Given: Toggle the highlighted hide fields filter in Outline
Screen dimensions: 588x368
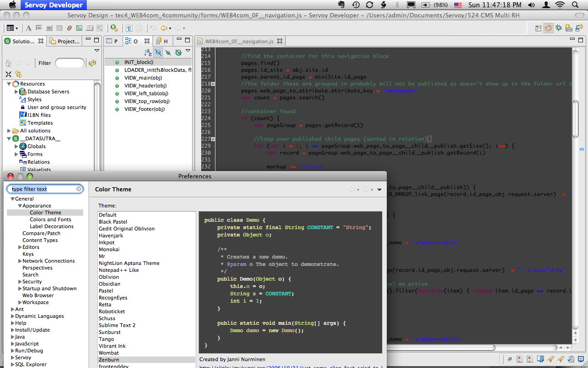Looking at the screenshot, I should 158,52.
